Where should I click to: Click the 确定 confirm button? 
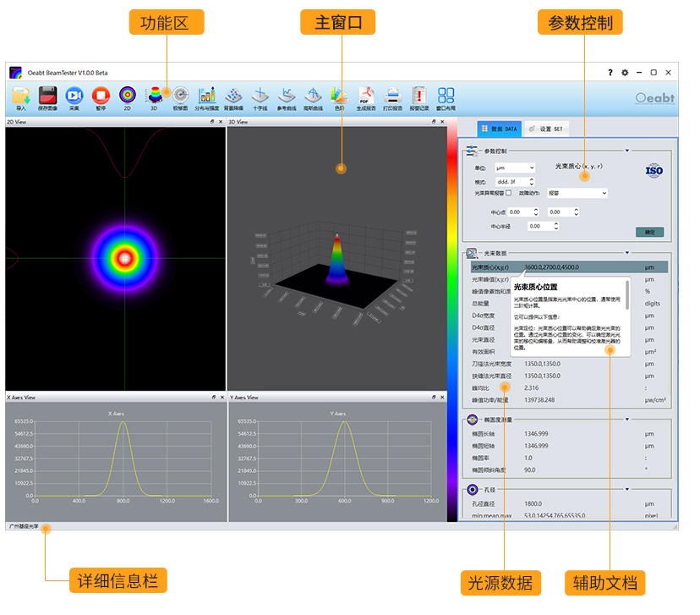tap(649, 232)
